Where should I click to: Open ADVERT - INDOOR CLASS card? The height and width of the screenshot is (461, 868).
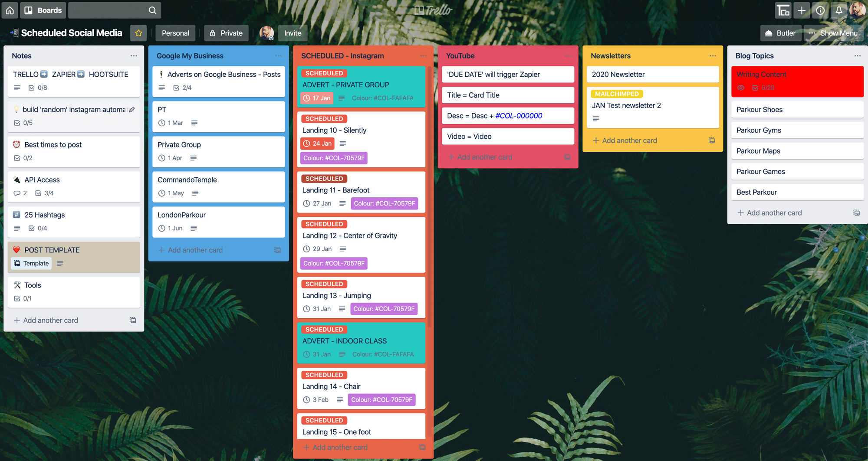[x=361, y=343]
